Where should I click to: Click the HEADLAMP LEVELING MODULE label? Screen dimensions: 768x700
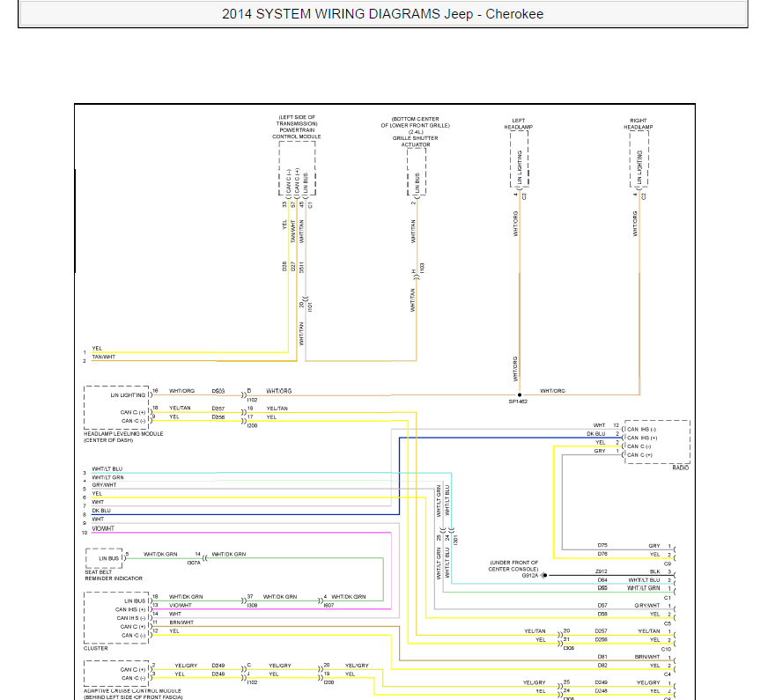(x=123, y=434)
